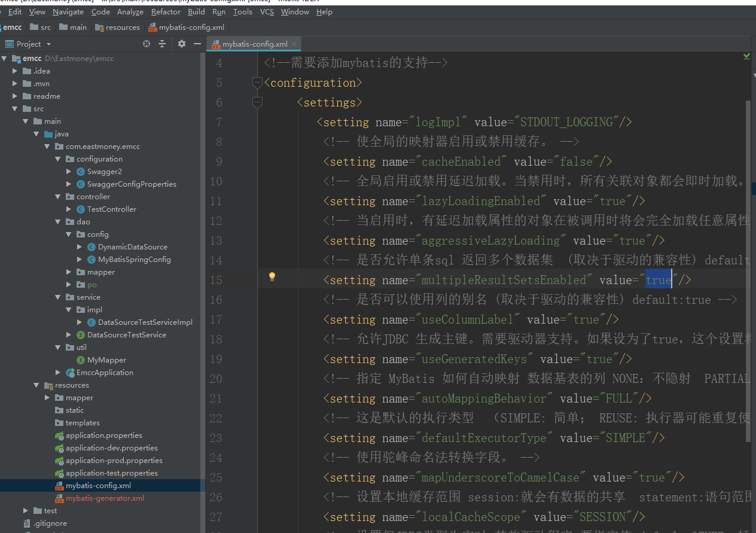Click the collapse all icon in Project panel
756x533 pixels.
(x=162, y=44)
